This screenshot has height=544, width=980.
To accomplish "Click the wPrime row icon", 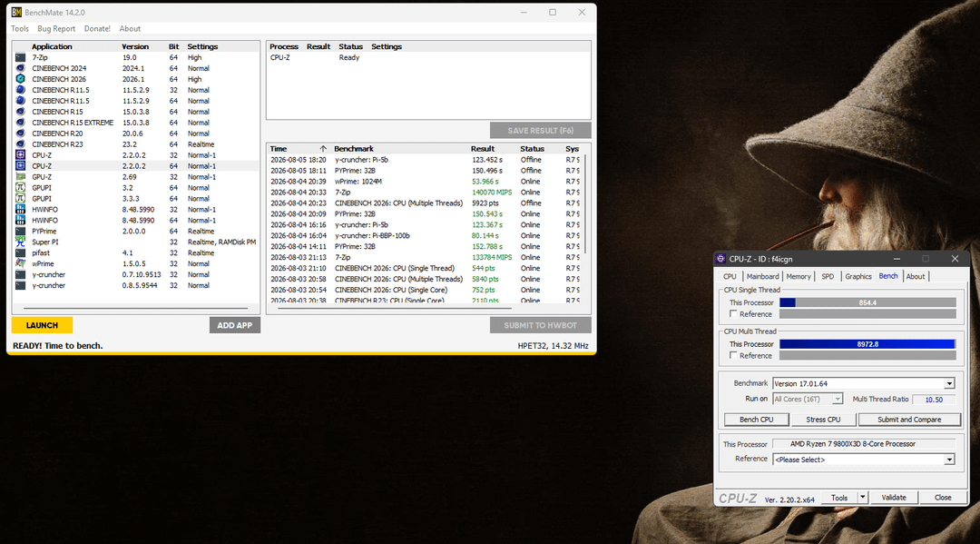I will pyautogui.click(x=21, y=264).
